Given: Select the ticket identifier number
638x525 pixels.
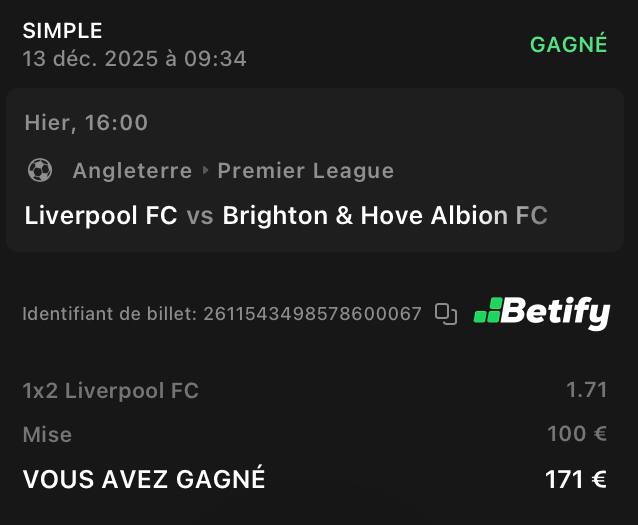Looking at the screenshot, I should coord(312,314).
